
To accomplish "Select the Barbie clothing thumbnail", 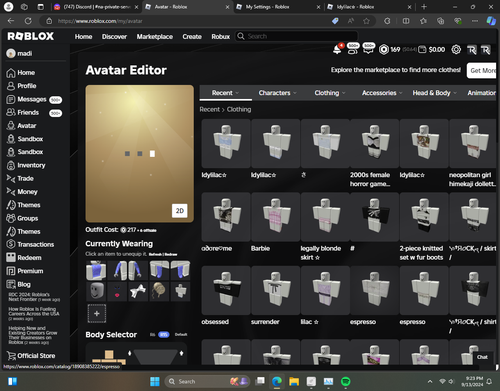I will click(x=276, y=217).
